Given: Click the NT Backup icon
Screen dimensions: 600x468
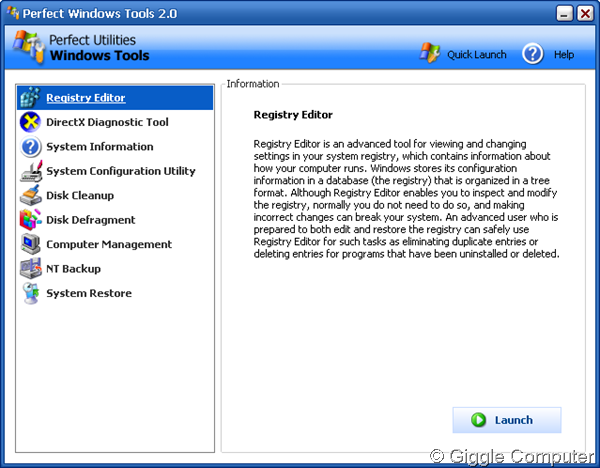Looking at the screenshot, I should click(31, 269).
